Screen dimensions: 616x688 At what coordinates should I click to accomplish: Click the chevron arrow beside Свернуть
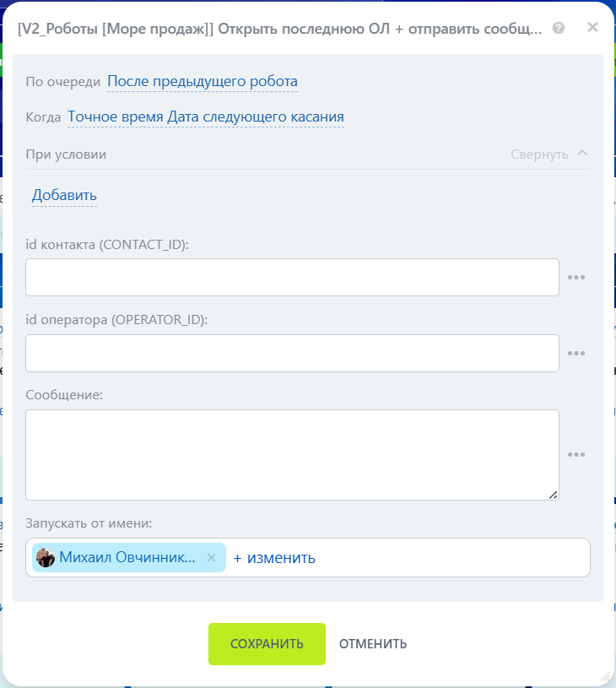(582, 154)
